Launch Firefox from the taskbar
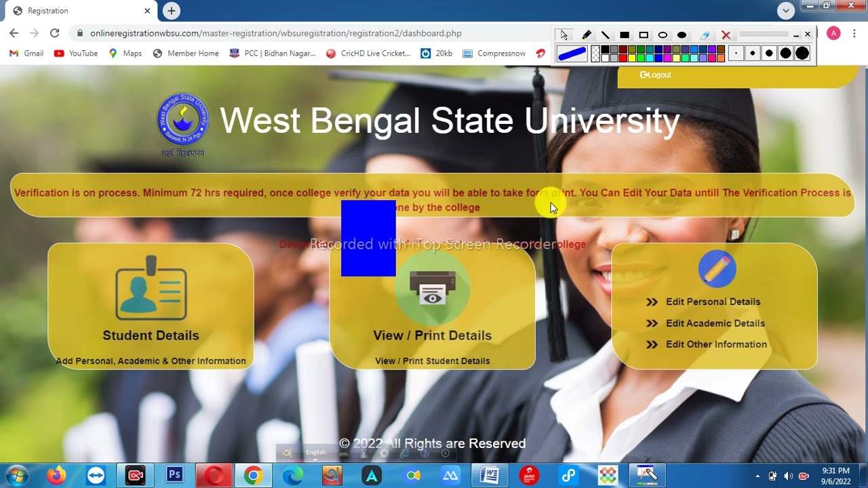The image size is (868, 488). tap(57, 476)
